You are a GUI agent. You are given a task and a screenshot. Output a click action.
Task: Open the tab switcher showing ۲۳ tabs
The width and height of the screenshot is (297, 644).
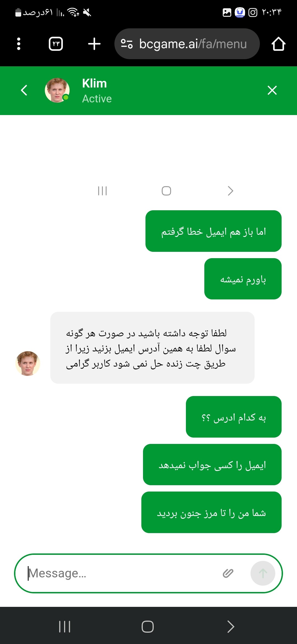[56, 44]
